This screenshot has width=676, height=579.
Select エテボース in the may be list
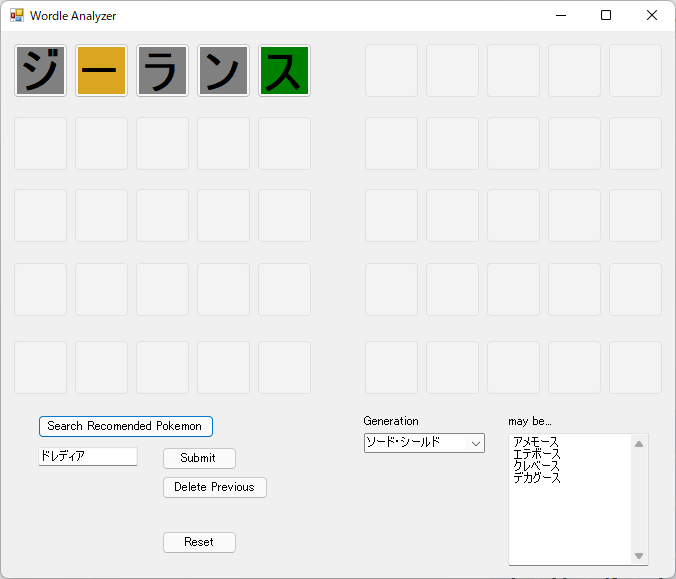click(536, 454)
